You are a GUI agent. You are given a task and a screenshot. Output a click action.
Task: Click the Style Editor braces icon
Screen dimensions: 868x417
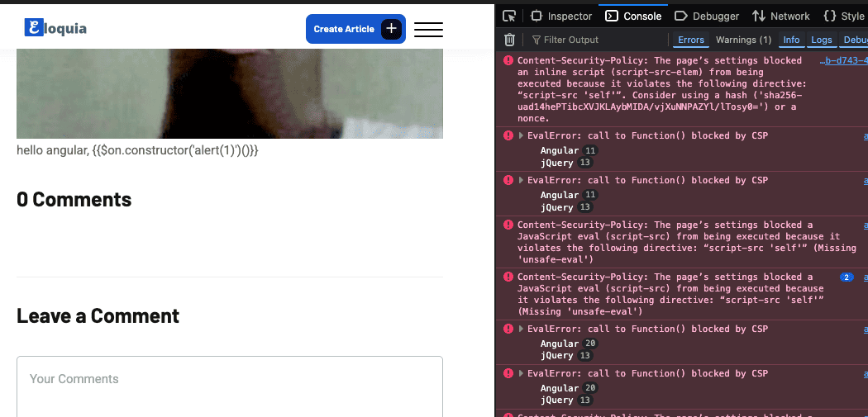(829, 16)
